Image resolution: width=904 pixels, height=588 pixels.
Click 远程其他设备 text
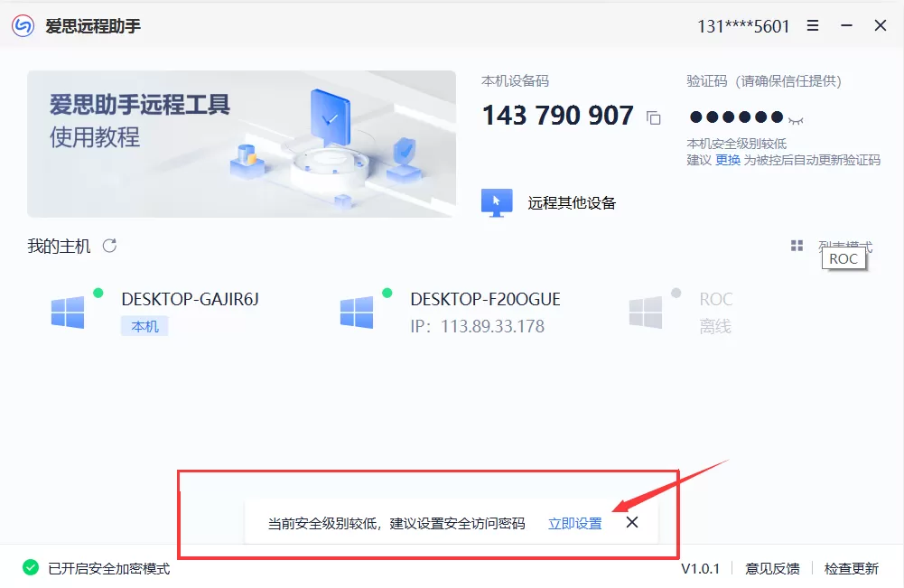(x=572, y=203)
